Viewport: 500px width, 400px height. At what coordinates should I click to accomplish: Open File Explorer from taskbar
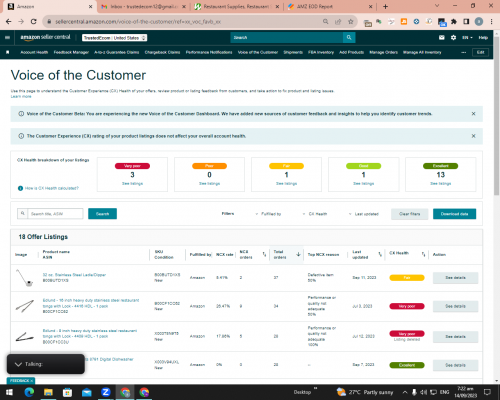coord(48,392)
